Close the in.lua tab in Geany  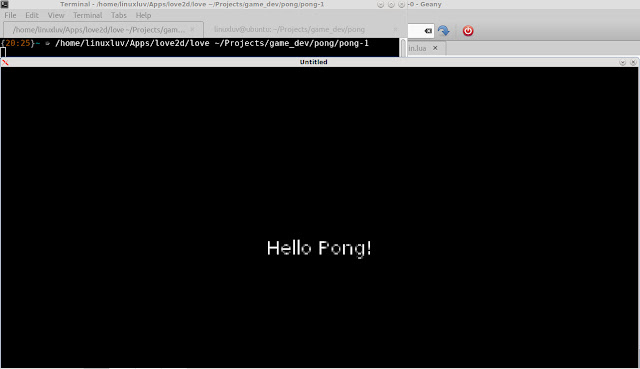click(x=435, y=48)
